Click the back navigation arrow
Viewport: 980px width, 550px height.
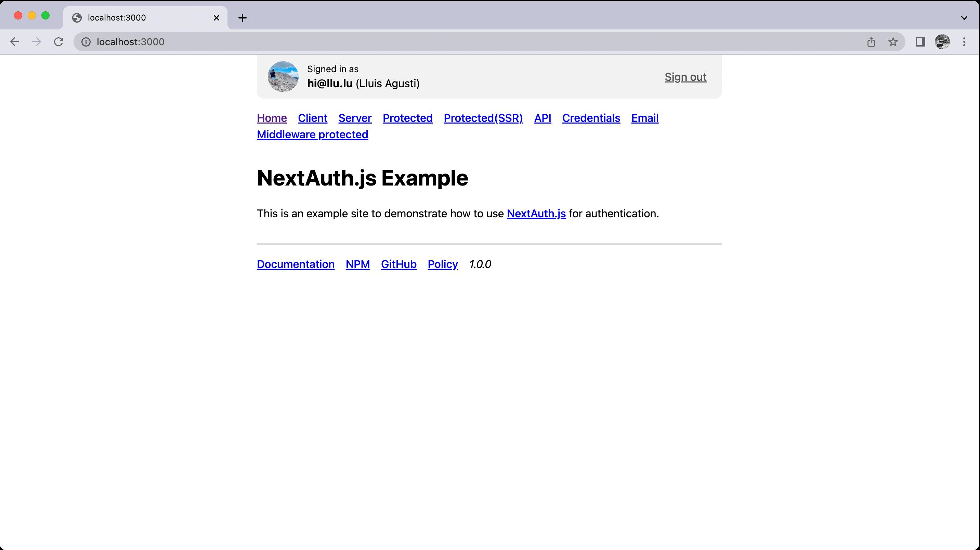coord(14,42)
